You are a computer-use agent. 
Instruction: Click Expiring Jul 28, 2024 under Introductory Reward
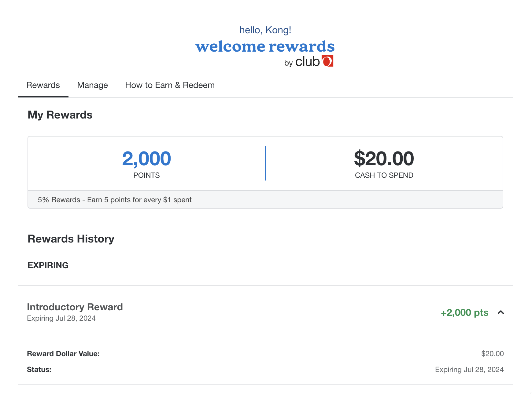pyautogui.click(x=61, y=318)
